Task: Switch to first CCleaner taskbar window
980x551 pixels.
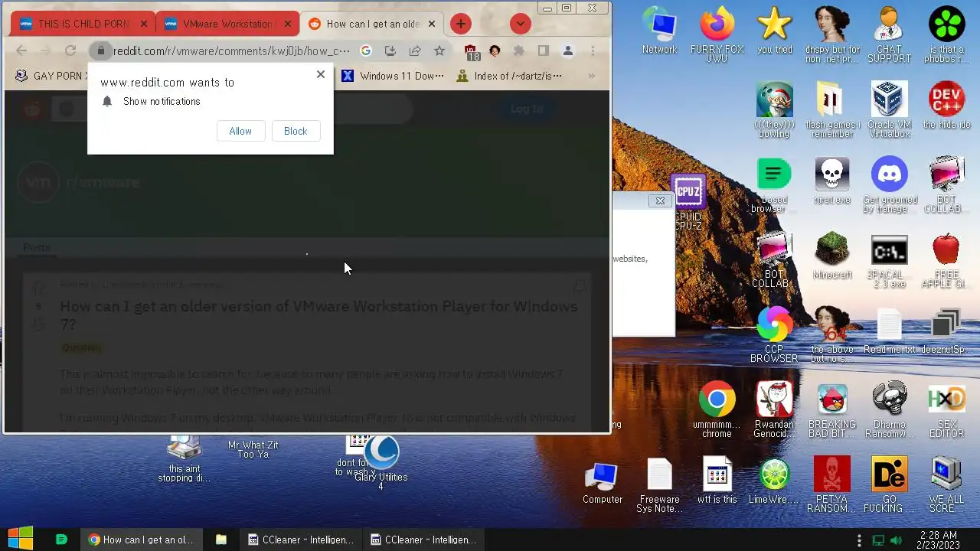Action: 301,540
